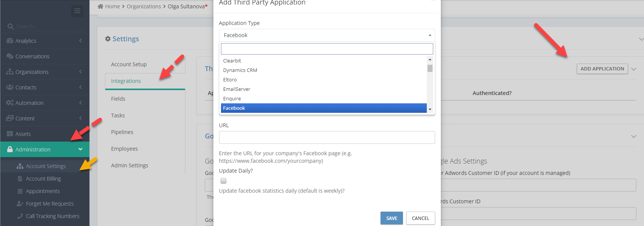Screen dimensions: 644x226
Task: Click the Contacts people icon
Action: tap(10, 87)
